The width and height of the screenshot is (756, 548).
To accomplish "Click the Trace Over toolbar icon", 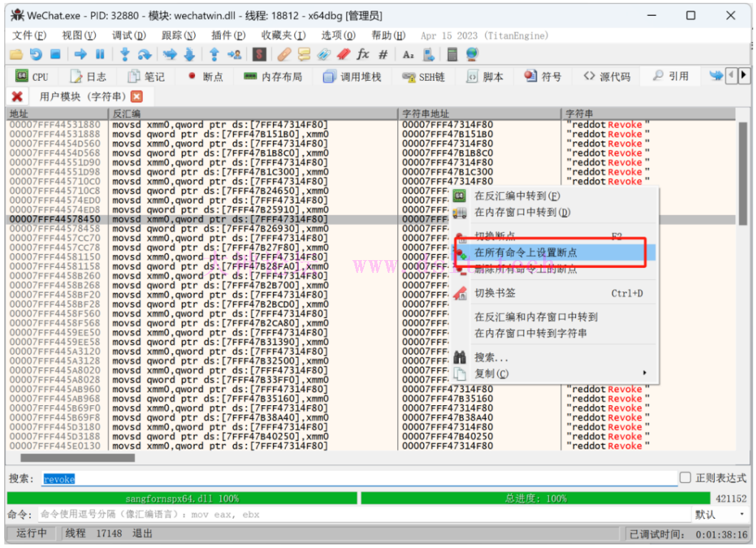I will [x=189, y=54].
